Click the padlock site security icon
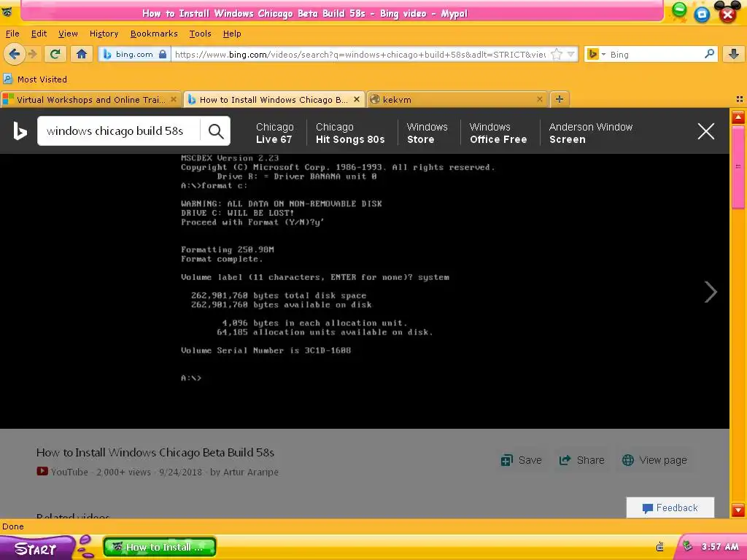The width and height of the screenshot is (747, 560). [x=163, y=54]
